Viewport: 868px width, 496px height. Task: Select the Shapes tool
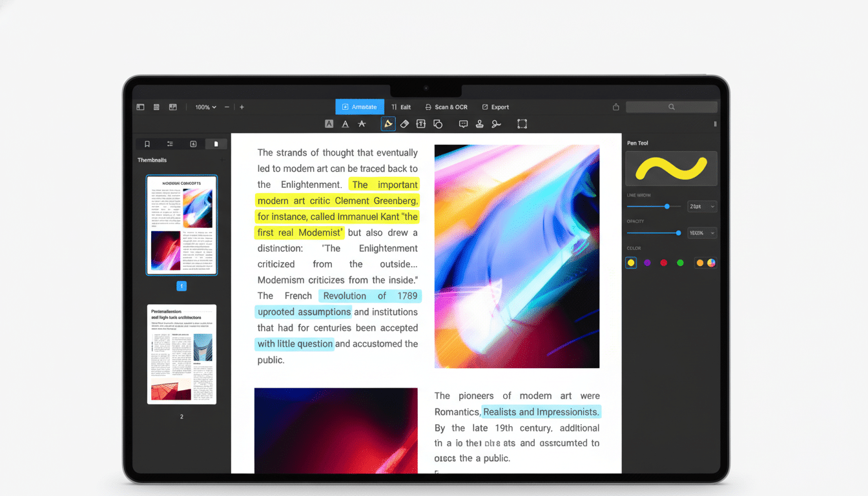pos(438,123)
